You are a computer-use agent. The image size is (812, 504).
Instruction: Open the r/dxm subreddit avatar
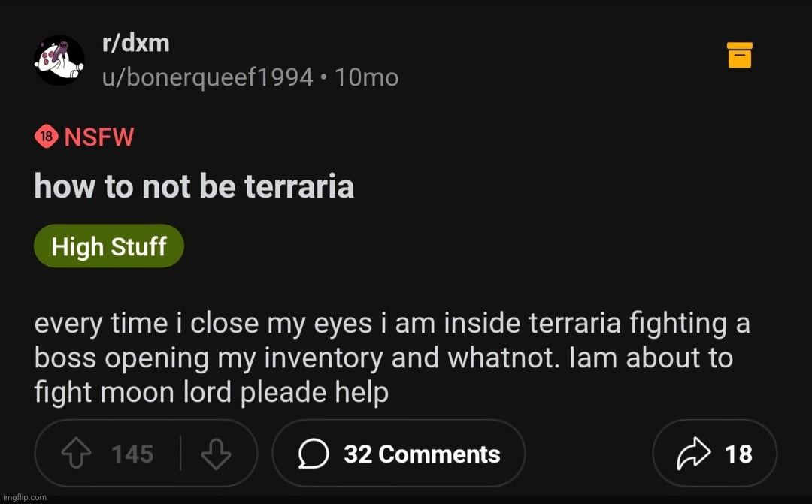[x=59, y=60]
